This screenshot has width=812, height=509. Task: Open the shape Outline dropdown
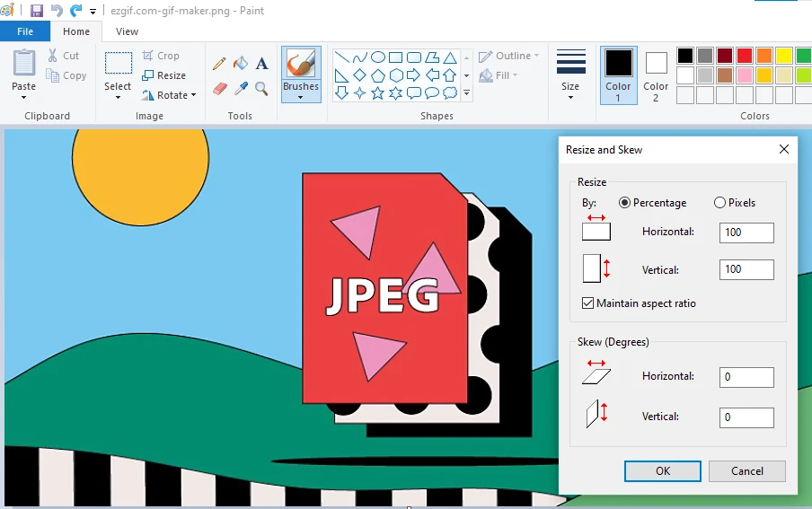pos(508,56)
